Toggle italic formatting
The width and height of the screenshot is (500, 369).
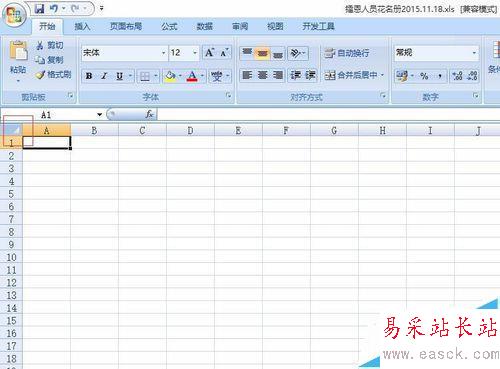click(x=104, y=76)
